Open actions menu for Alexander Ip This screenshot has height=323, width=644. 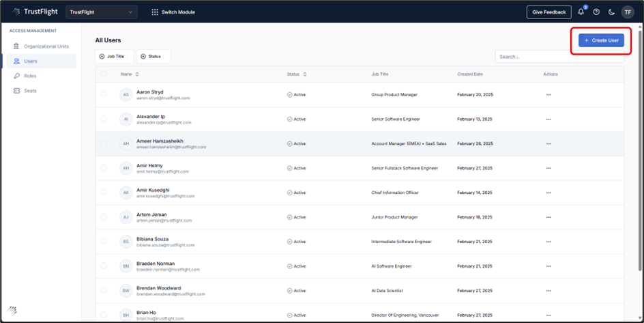click(x=548, y=120)
